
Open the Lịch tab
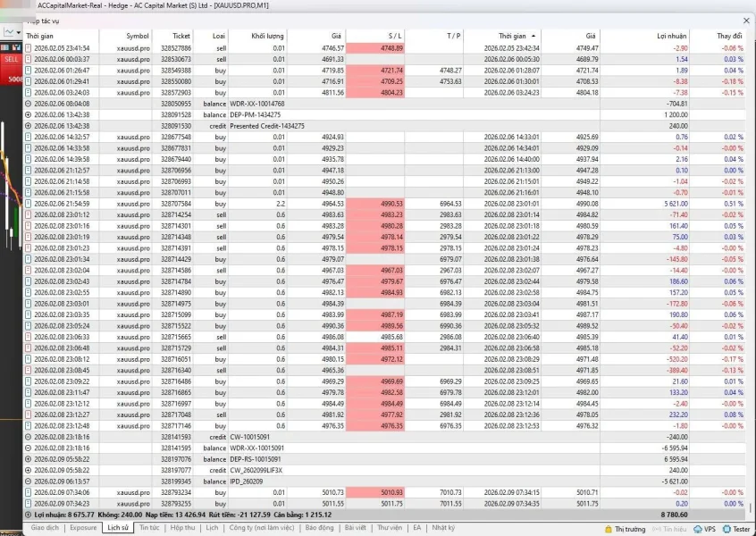212,528
